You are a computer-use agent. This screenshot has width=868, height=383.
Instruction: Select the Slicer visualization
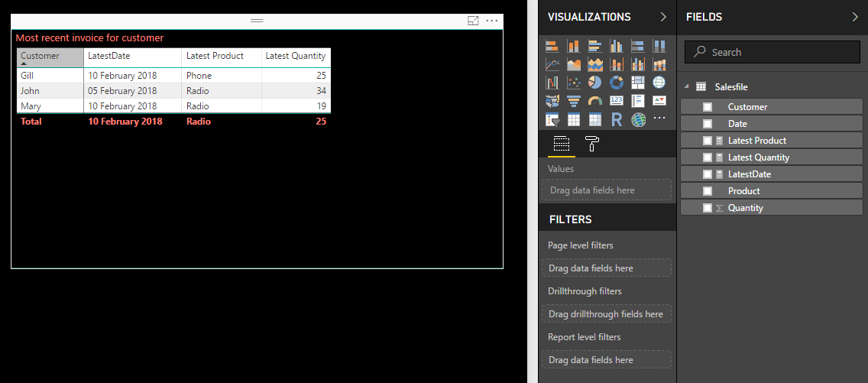click(552, 119)
